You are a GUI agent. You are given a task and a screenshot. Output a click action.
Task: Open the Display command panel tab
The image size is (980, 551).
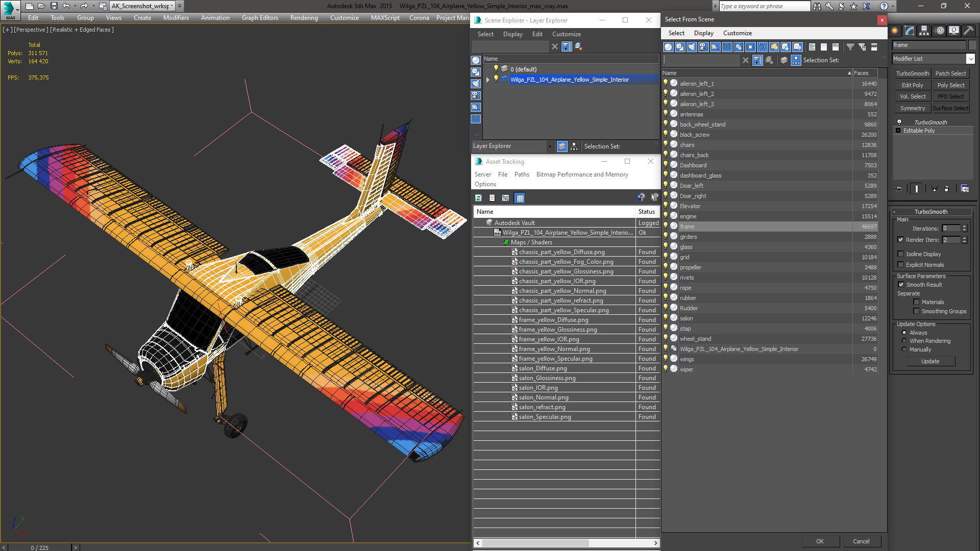[953, 31]
